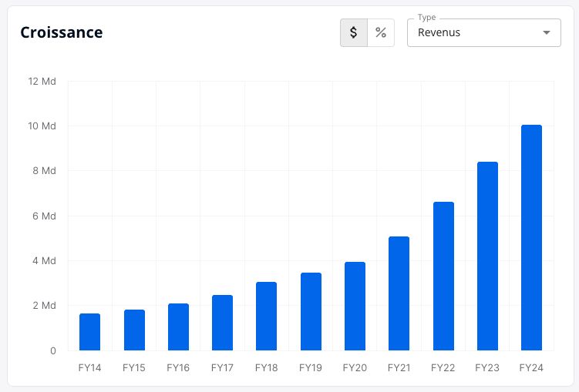
Task: Select the FY17 revenue bar
Action: click(222, 323)
